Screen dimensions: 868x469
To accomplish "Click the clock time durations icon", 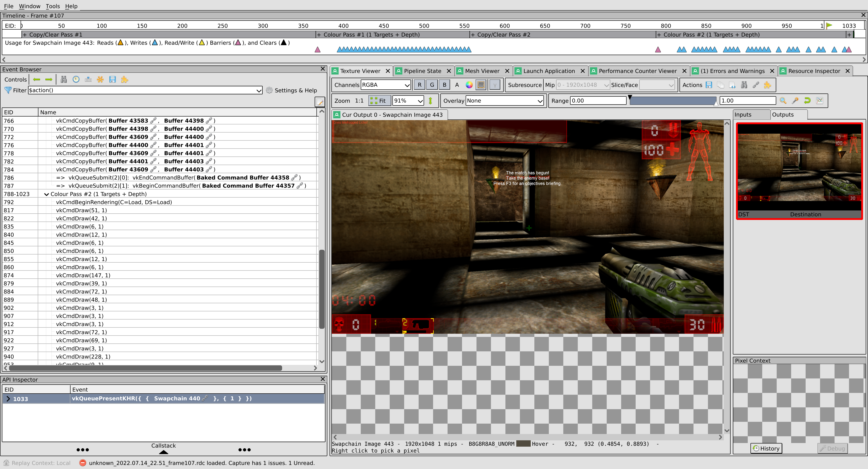I will coord(76,79).
